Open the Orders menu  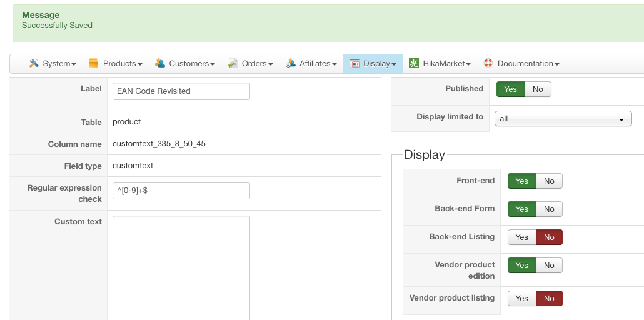pos(257,63)
